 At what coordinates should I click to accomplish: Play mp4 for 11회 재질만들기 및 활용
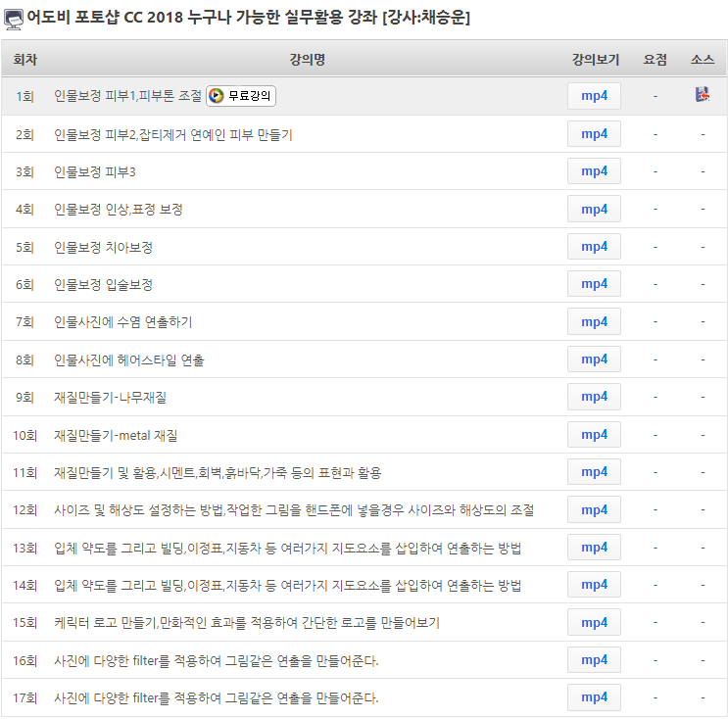point(594,471)
